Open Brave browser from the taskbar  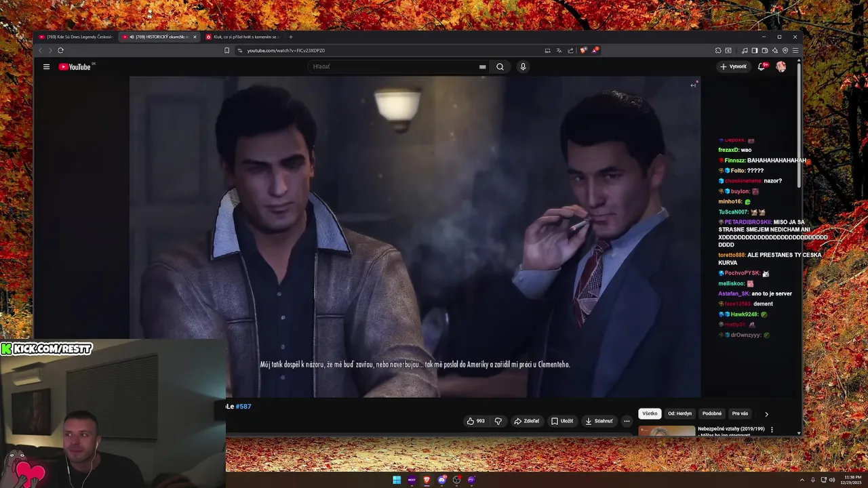427,480
